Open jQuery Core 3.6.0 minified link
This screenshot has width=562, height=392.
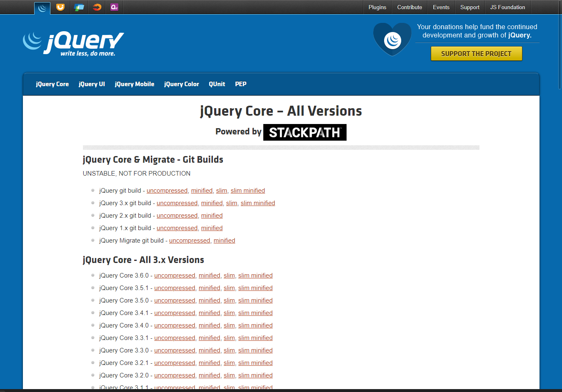point(210,275)
